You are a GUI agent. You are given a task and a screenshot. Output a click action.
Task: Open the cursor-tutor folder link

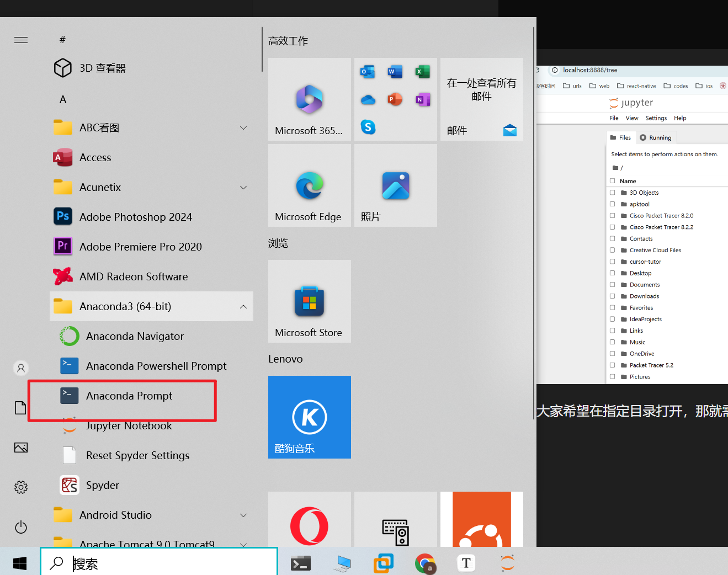[645, 262]
